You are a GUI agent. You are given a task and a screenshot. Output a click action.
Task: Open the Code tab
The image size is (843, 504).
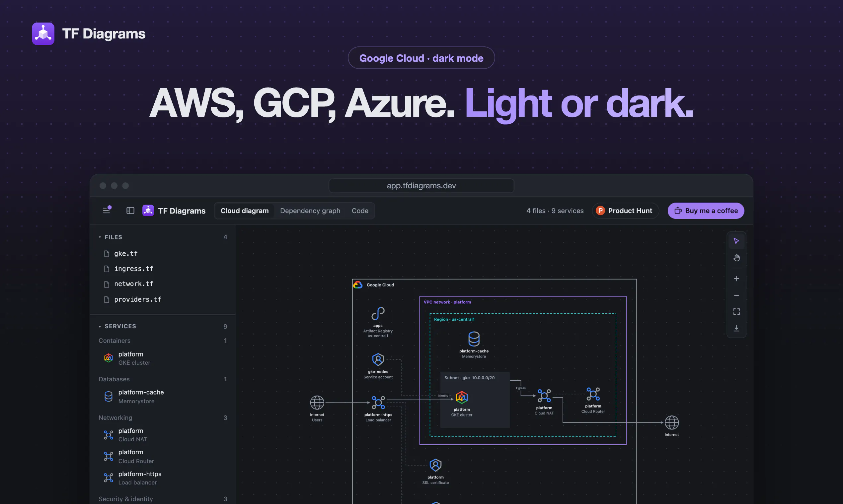click(x=360, y=211)
